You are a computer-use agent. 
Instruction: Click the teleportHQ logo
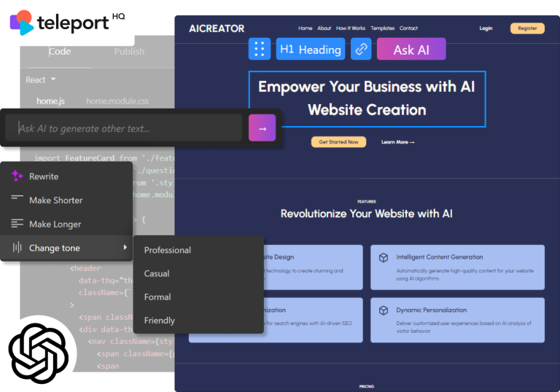click(x=67, y=22)
